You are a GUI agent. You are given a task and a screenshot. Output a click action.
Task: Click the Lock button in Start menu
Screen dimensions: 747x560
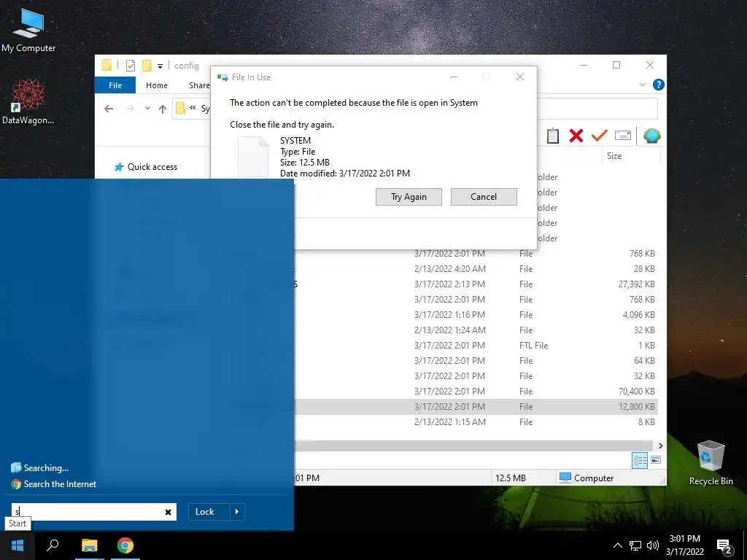pos(205,512)
